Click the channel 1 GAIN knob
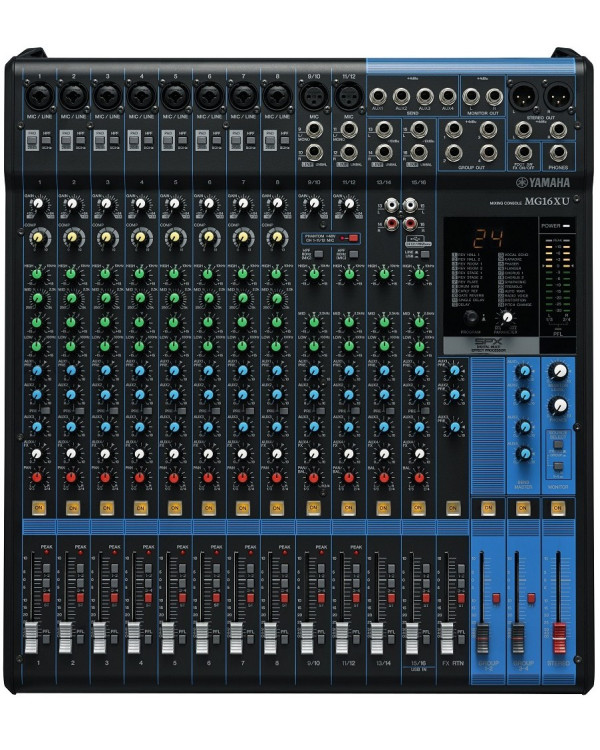 click(x=38, y=205)
